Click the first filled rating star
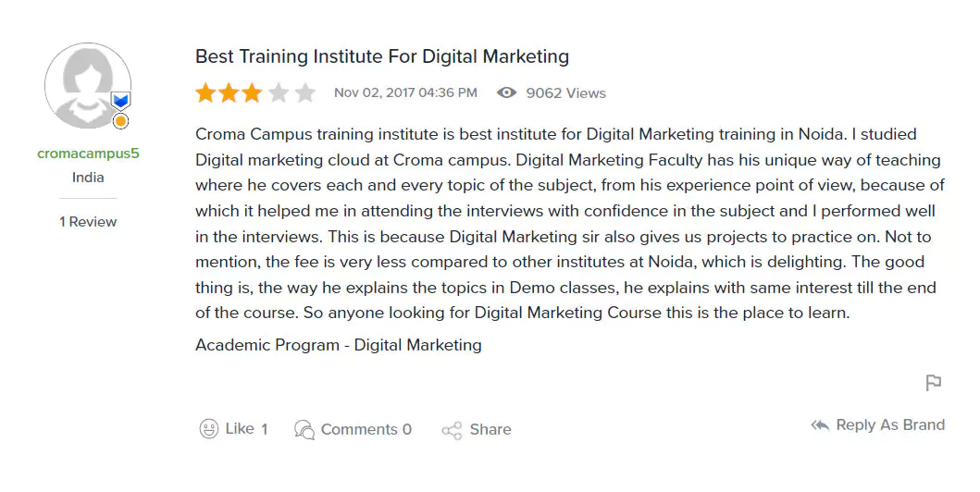Screen dimensions: 980x492 click(x=205, y=92)
